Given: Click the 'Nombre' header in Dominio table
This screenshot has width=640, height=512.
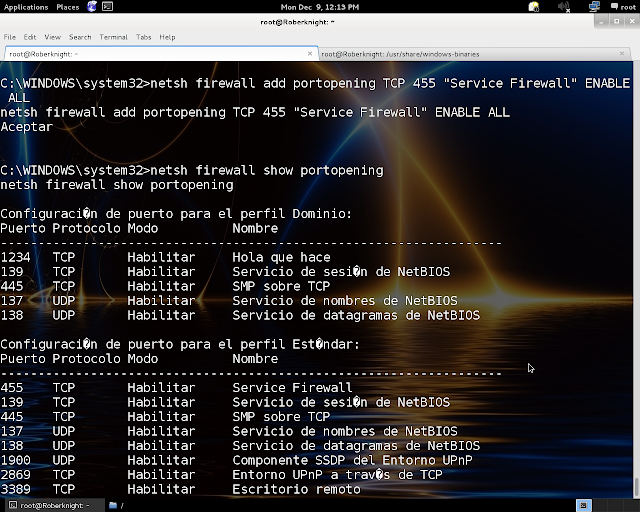Looking at the screenshot, I should point(255,228).
